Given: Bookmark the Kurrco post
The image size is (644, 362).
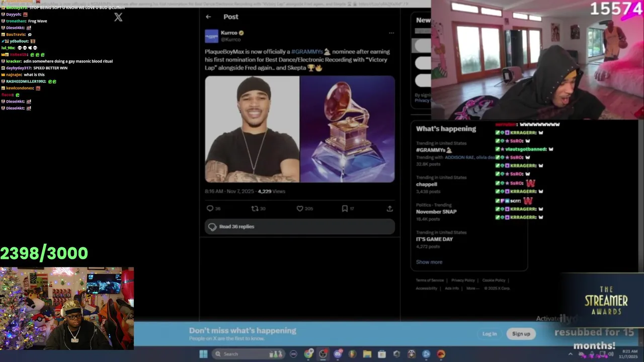Looking at the screenshot, I should coord(345,208).
